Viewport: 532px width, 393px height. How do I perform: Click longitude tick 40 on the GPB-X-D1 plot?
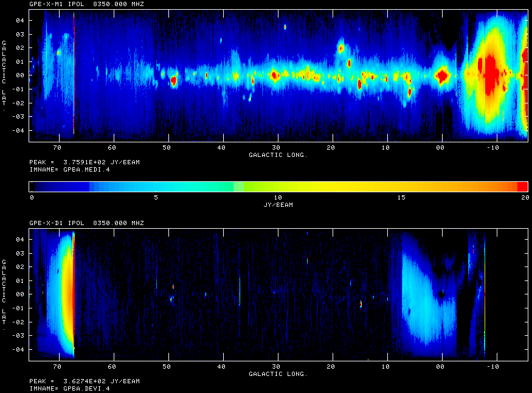[x=221, y=366]
